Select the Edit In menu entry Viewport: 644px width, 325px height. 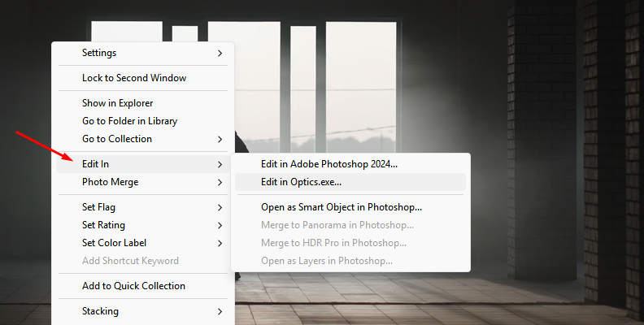(142, 164)
